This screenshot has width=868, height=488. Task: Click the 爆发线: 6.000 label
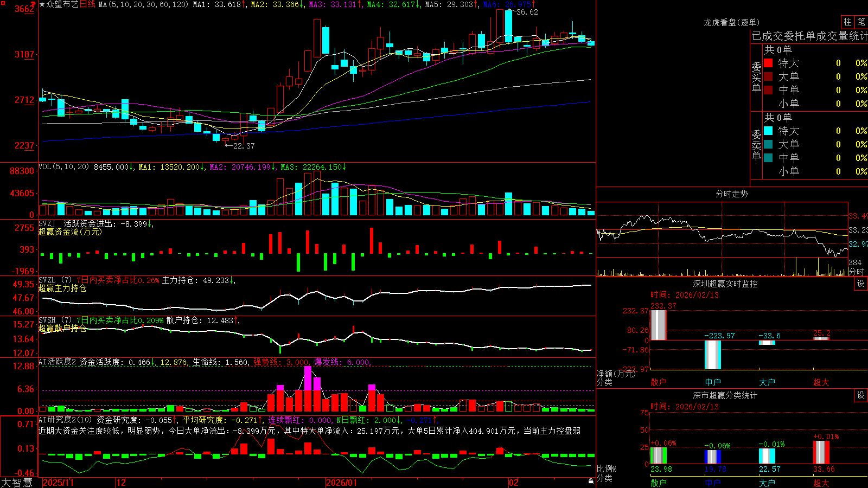coord(342,362)
